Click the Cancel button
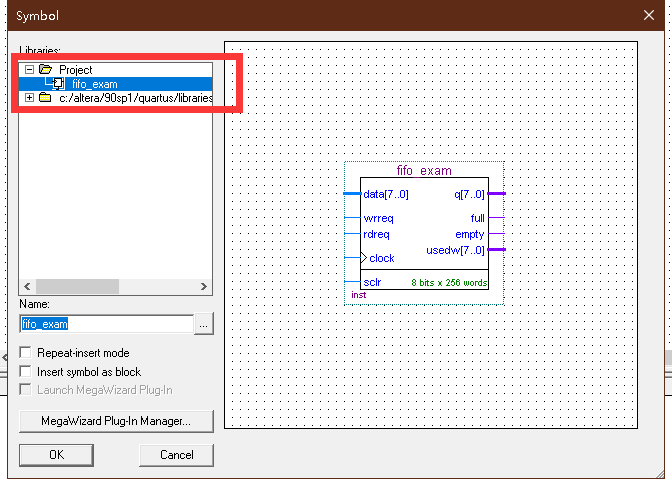The width and height of the screenshot is (672, 486). [x=177, y=455]
